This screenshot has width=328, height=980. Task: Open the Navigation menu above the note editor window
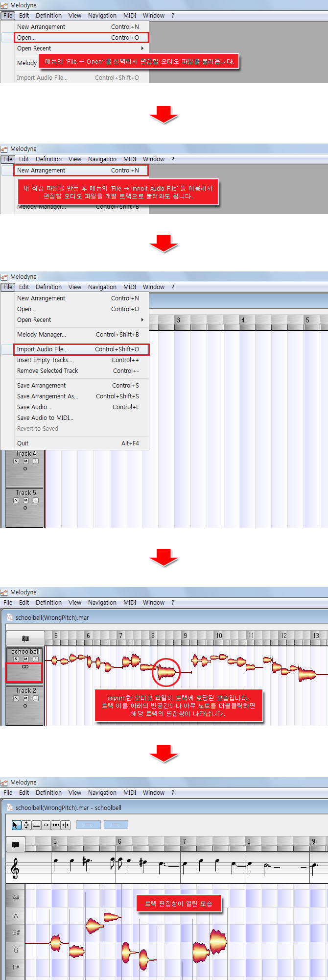coord(102,793)
